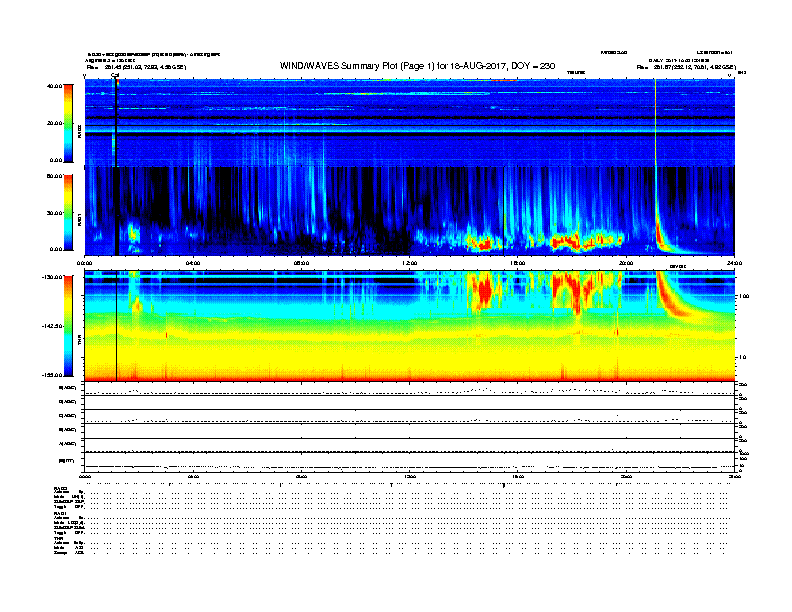Click the 20.00 label on RAD2 scale

coord(55,123)
